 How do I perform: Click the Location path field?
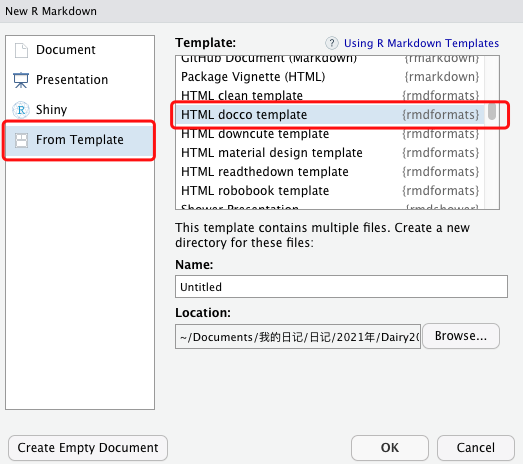coord(298,337)
